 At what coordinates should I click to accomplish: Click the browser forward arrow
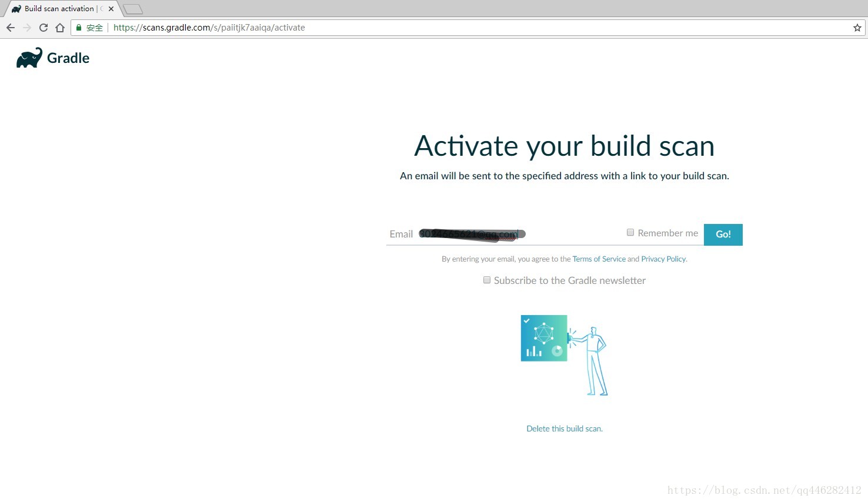point(27,28)
